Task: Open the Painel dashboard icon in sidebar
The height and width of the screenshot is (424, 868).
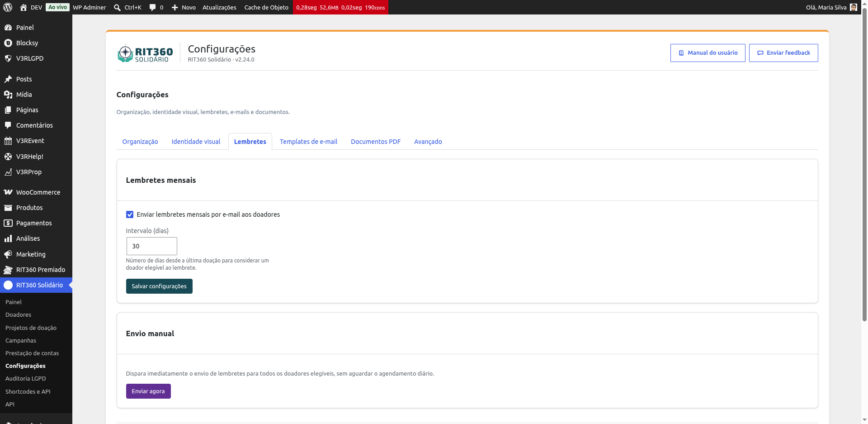Action: [x=8, y=28]
